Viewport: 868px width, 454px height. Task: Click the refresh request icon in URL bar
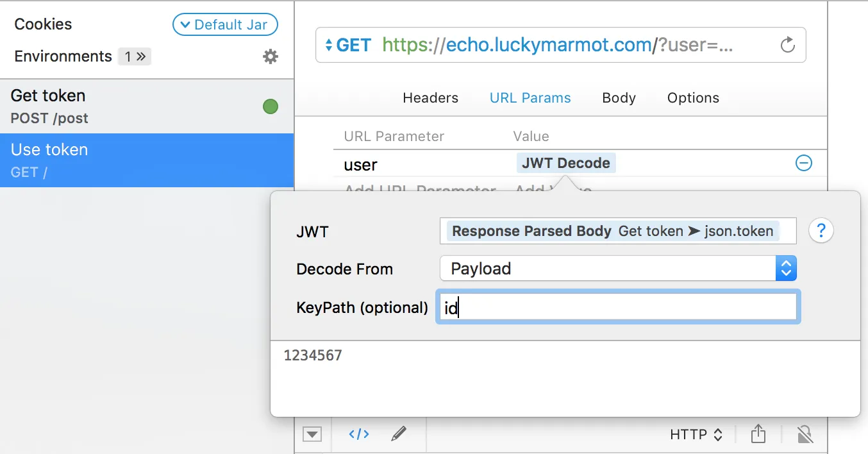coord(787,45)
